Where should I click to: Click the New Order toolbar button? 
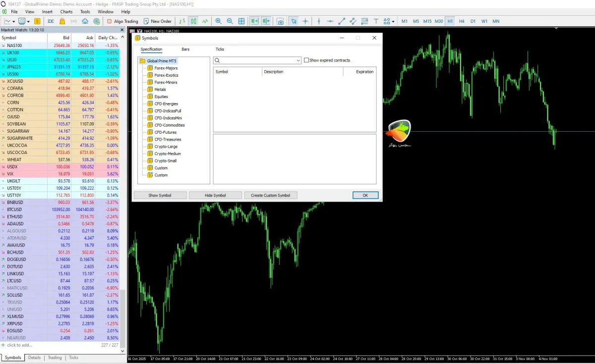click(x=157, y=21)
